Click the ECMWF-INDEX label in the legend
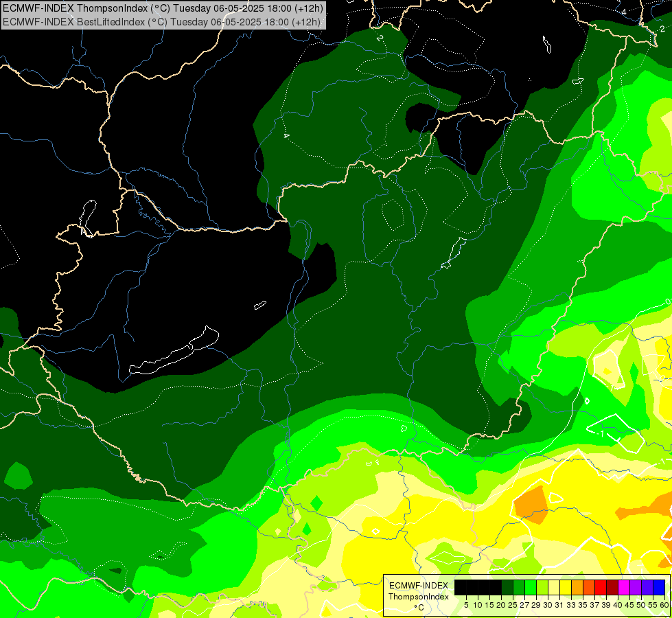 tap(419, 586)
